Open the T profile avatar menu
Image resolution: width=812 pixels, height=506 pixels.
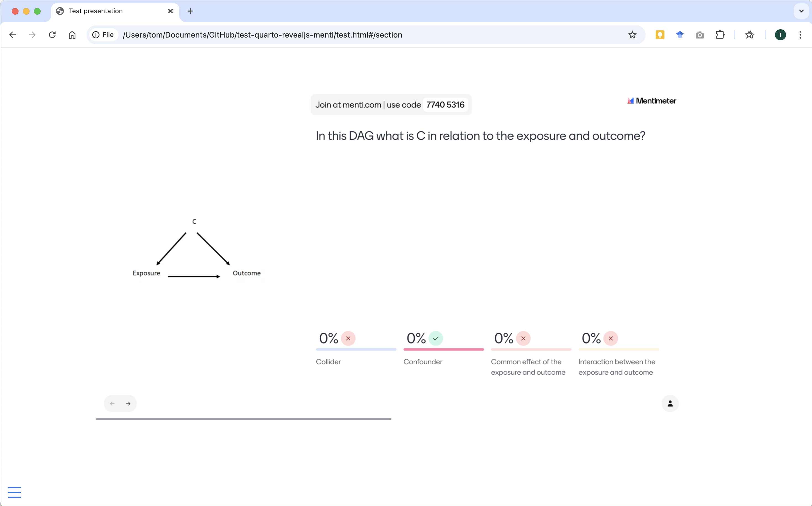tap(780, 35)
